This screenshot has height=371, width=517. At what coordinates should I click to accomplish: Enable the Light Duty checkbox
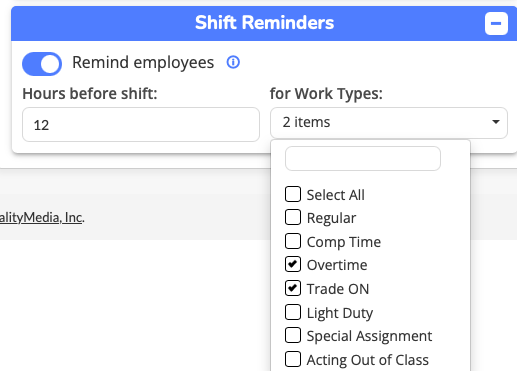[293, 312]
